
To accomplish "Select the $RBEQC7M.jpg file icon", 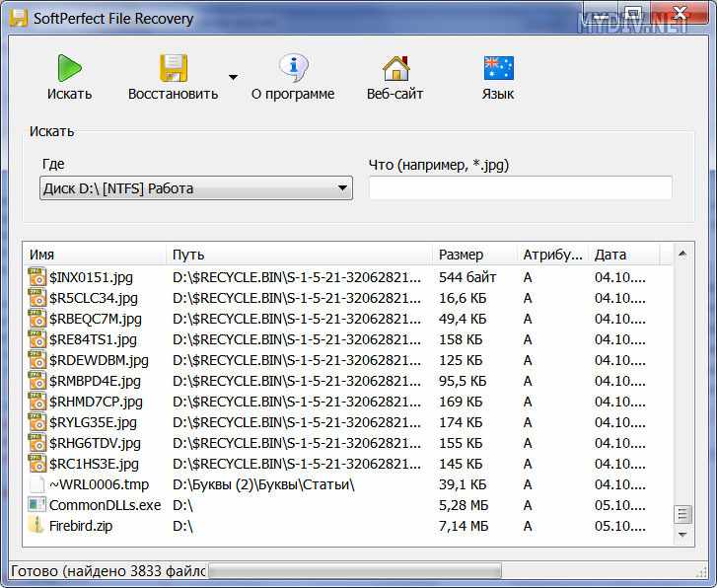I will click(37, 319).
